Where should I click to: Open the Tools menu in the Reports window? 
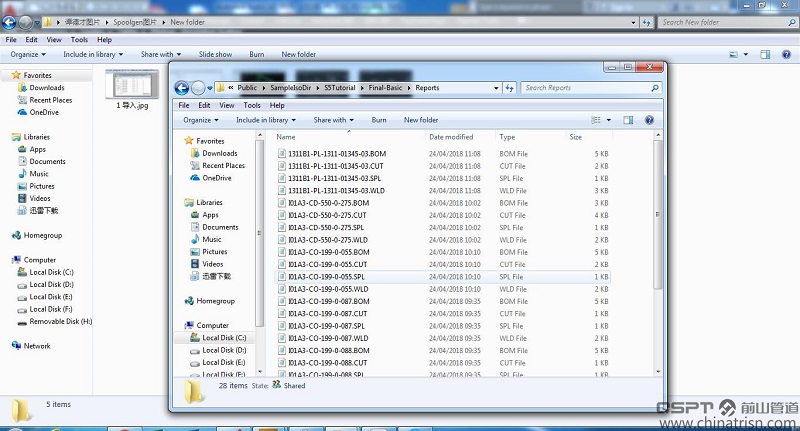(252, 105)
